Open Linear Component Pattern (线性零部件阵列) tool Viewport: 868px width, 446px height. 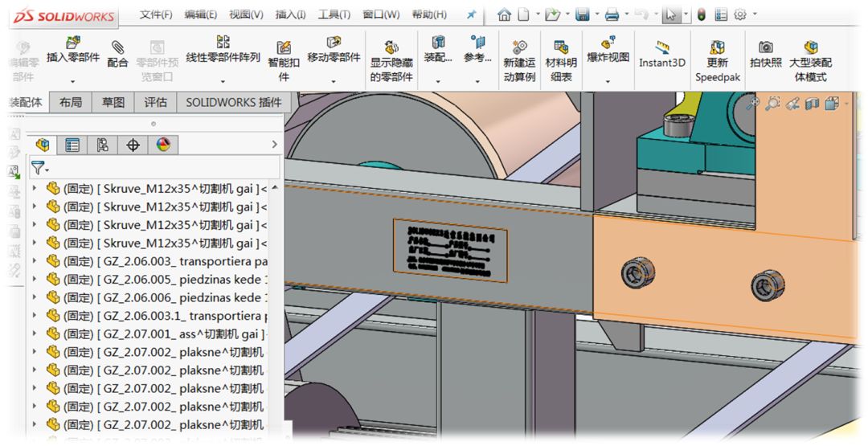coord(223,42)
